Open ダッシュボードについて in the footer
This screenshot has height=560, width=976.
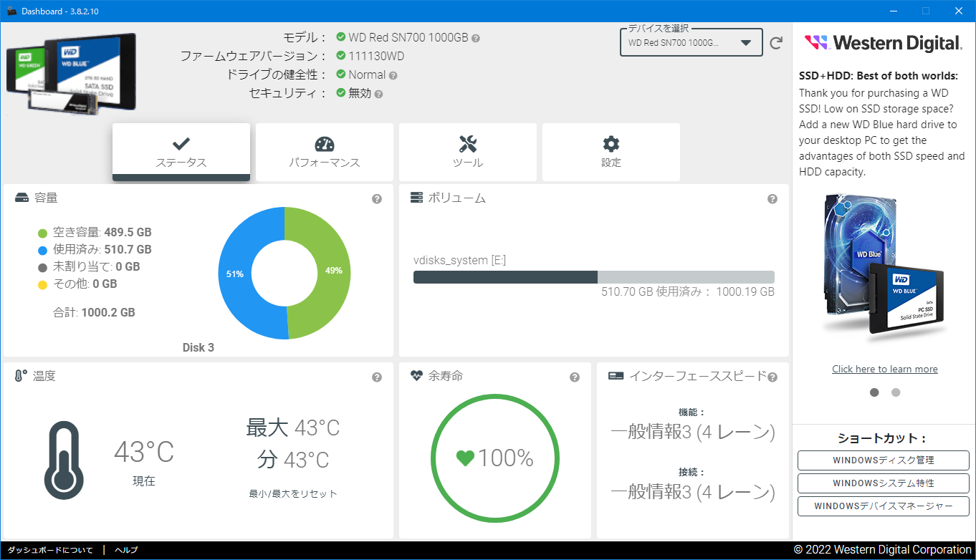point(50,550)
